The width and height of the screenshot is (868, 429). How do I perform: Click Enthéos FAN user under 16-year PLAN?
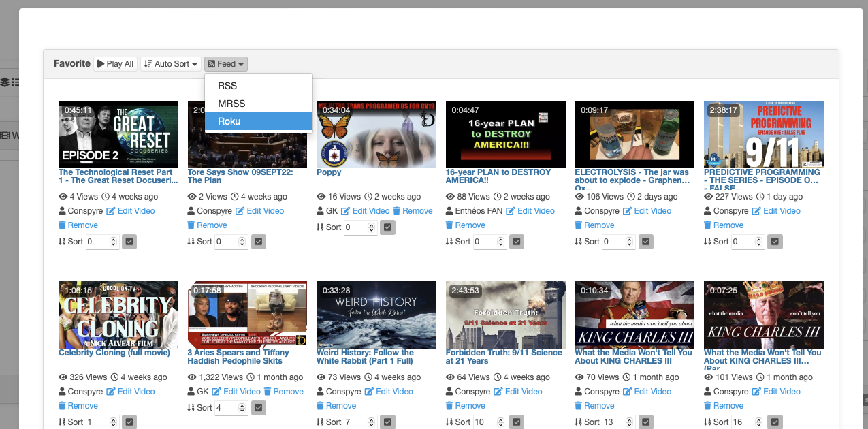[x=475, y=211]
